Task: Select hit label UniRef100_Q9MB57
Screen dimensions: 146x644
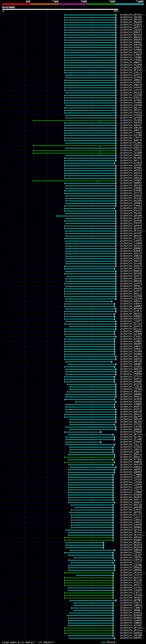Action: [x=131, y=183]
